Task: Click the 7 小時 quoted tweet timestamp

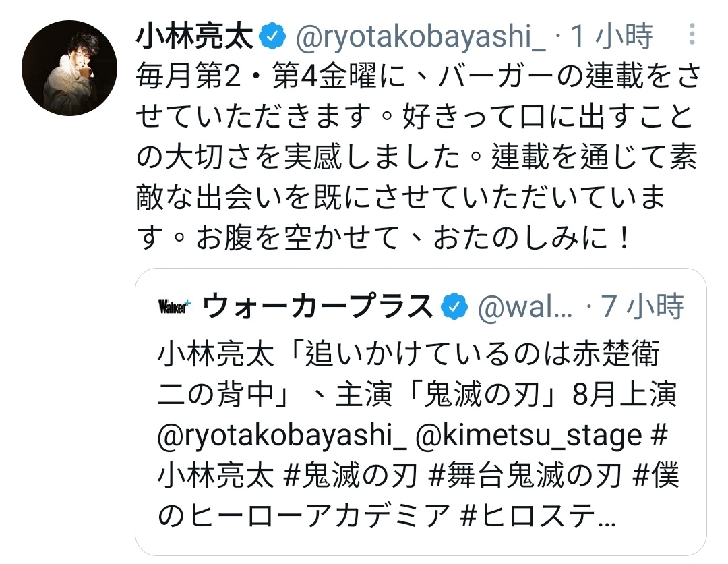Action: pyautogui.click(x=642, y=306)
